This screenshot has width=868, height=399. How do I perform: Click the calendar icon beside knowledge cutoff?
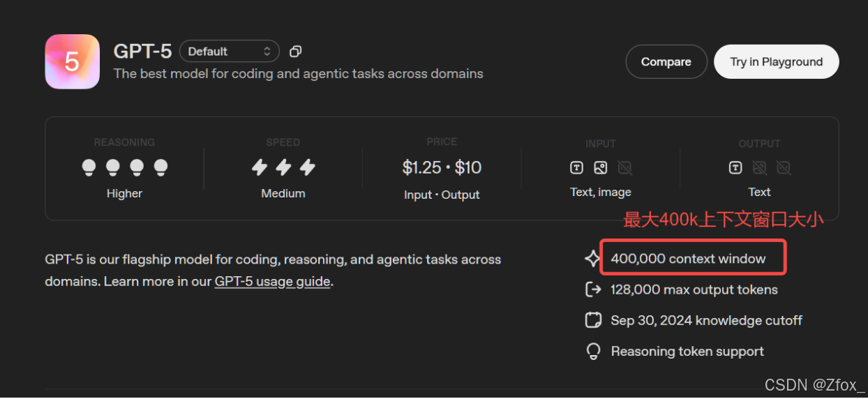coord(593,320)
